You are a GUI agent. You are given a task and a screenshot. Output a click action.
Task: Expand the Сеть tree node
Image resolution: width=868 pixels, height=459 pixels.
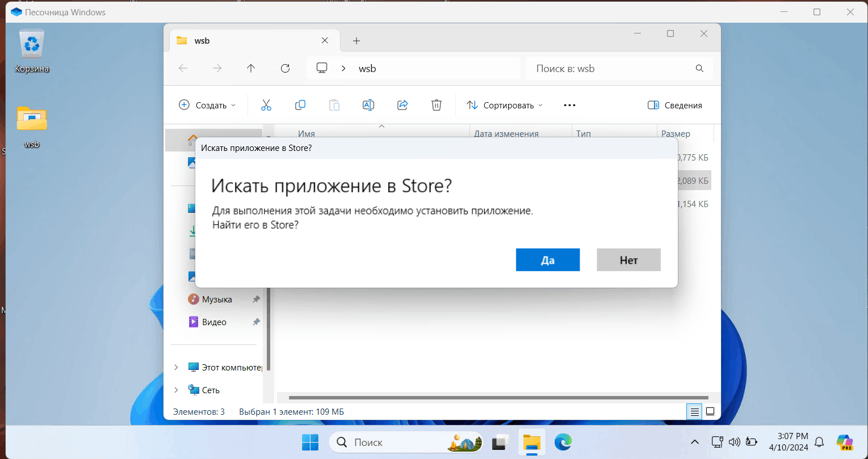(176, 390)
